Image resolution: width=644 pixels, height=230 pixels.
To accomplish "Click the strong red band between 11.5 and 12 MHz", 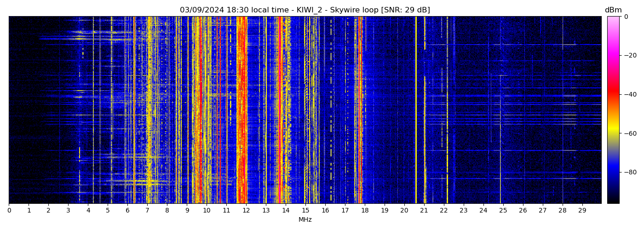I will click(241, 110).
